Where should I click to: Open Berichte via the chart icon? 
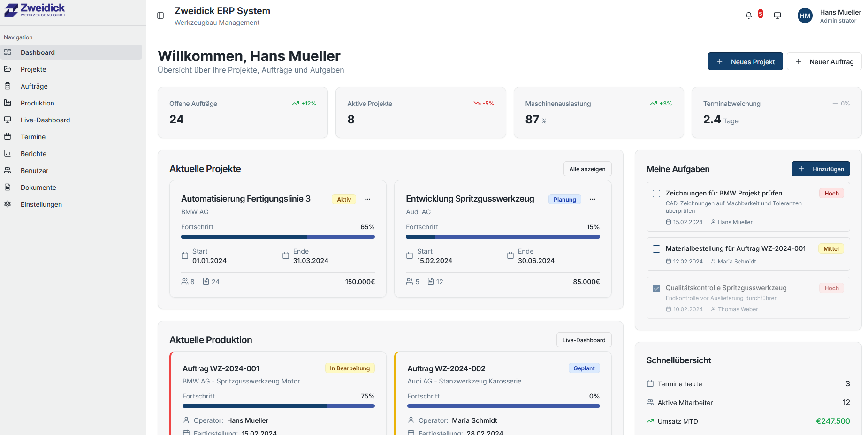point(8,154)
